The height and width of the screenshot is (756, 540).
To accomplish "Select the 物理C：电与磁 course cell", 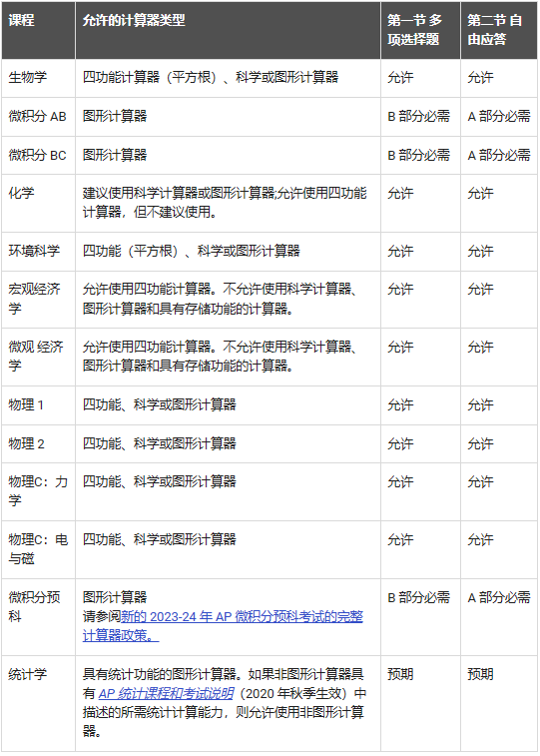I will (x=38, y=549).
